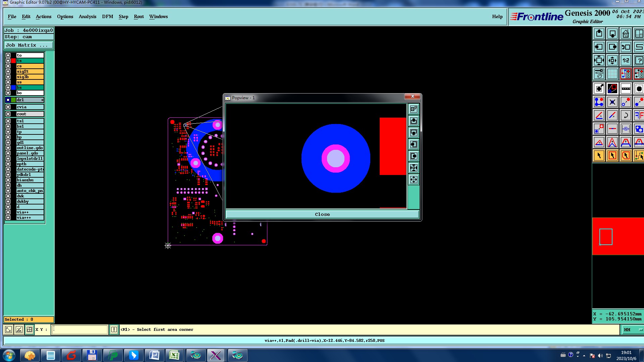Click the blue color swatch of bs layer
Screen dimensions: 644x362
click(13, 87)
